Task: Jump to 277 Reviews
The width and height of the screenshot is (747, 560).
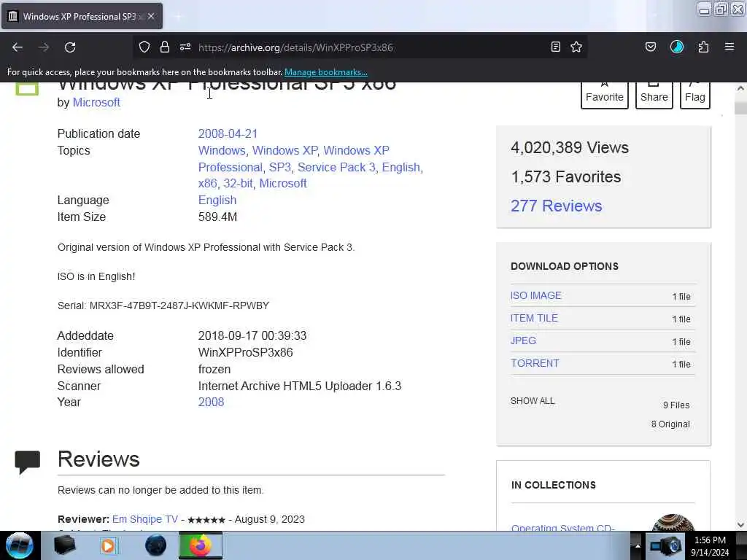Action: 556,206
